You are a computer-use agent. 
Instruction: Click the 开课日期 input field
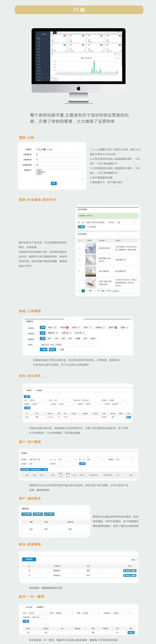pos(41,617)
